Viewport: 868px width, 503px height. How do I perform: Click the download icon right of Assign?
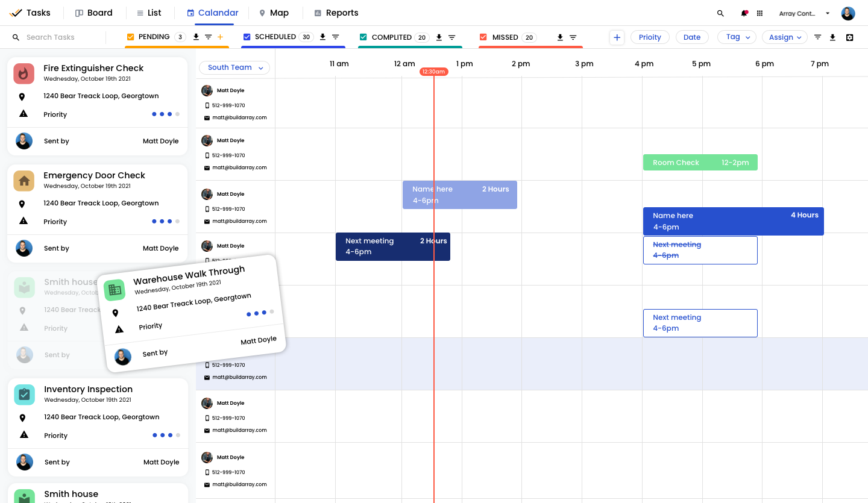(832, 37)
